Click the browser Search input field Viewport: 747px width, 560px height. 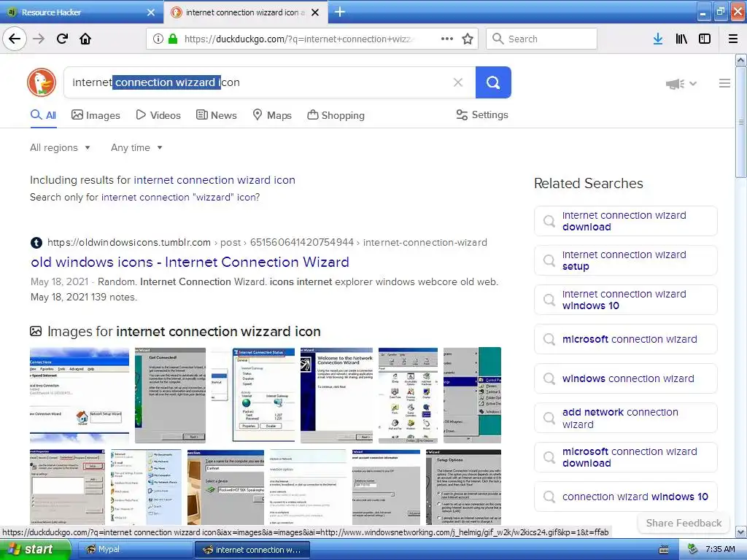(x=541, y=39)
